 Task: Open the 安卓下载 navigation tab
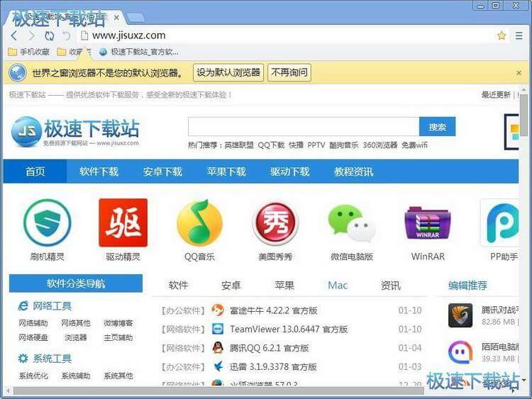point(162,172)
